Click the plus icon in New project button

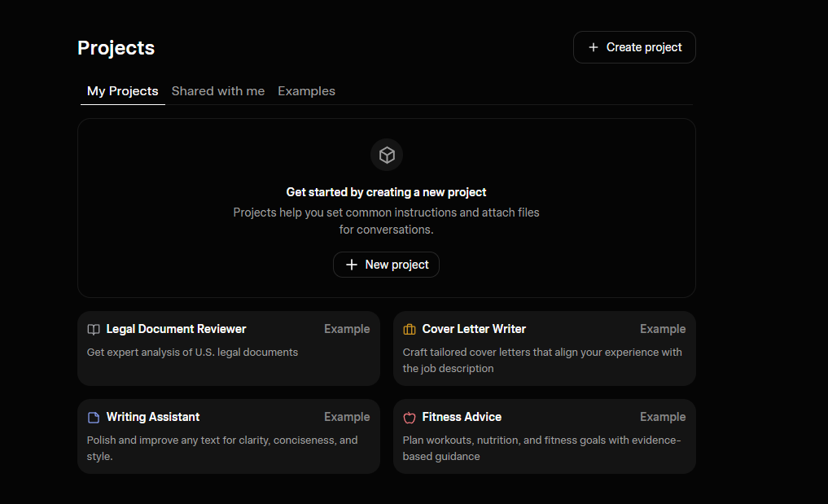(352, 265)
